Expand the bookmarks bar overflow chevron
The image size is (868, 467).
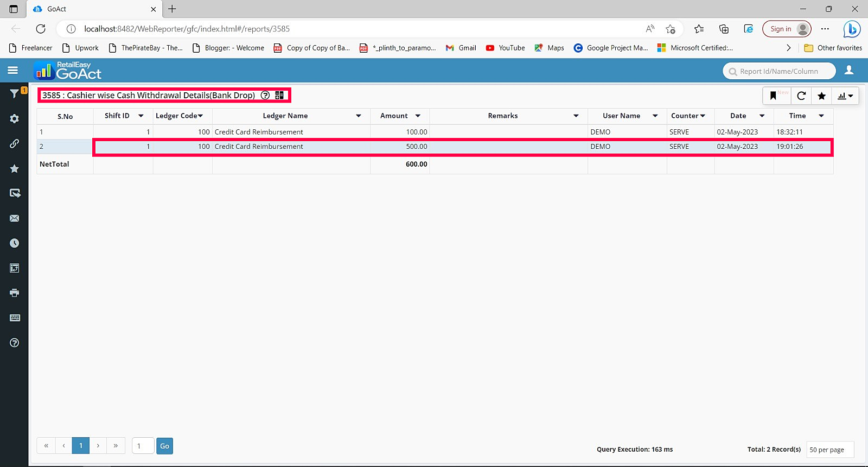coord(788,48)
